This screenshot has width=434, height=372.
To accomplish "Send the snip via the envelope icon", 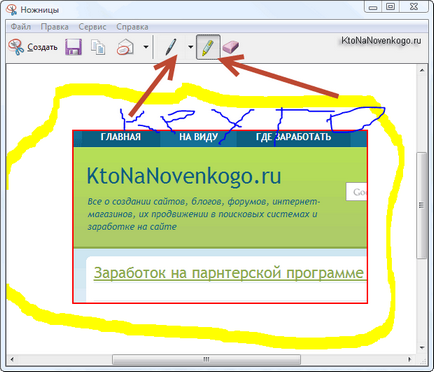I will (x=125, y=47).
